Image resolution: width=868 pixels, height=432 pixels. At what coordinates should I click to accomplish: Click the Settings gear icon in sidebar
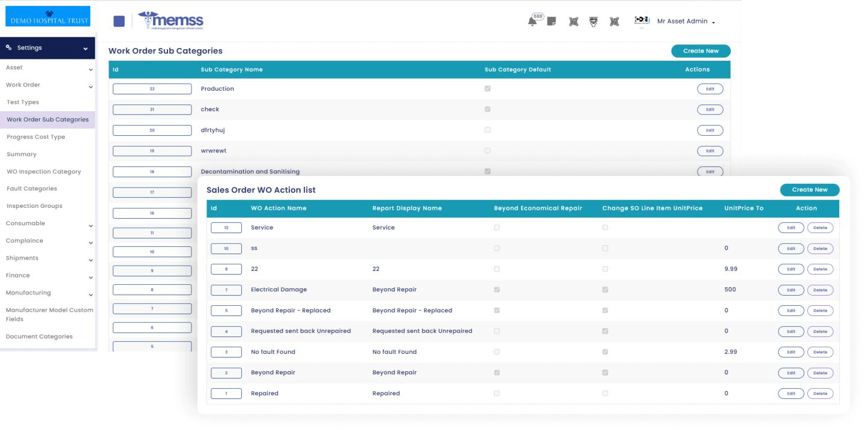[9, 47]
